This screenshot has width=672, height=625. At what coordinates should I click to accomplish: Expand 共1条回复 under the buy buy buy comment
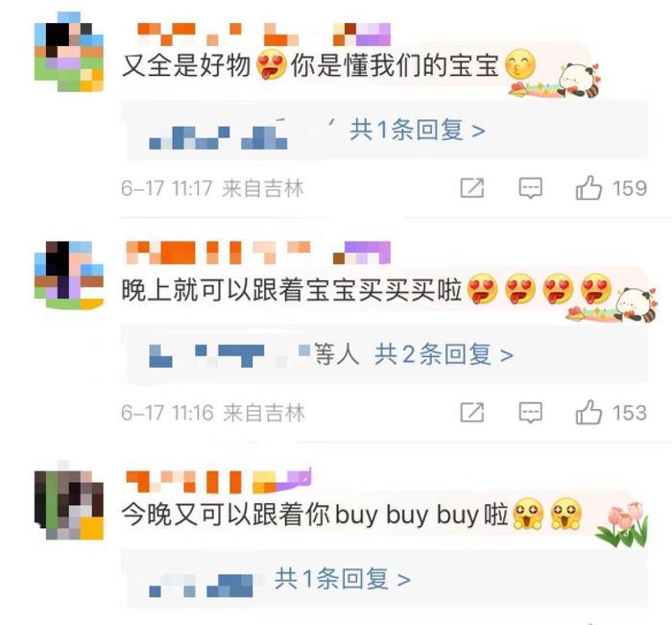tap(343, 579)
